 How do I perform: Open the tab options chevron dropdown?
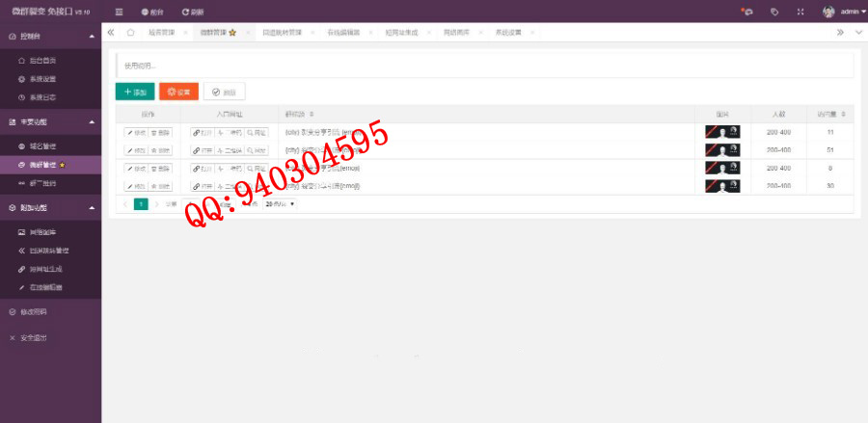858,32
